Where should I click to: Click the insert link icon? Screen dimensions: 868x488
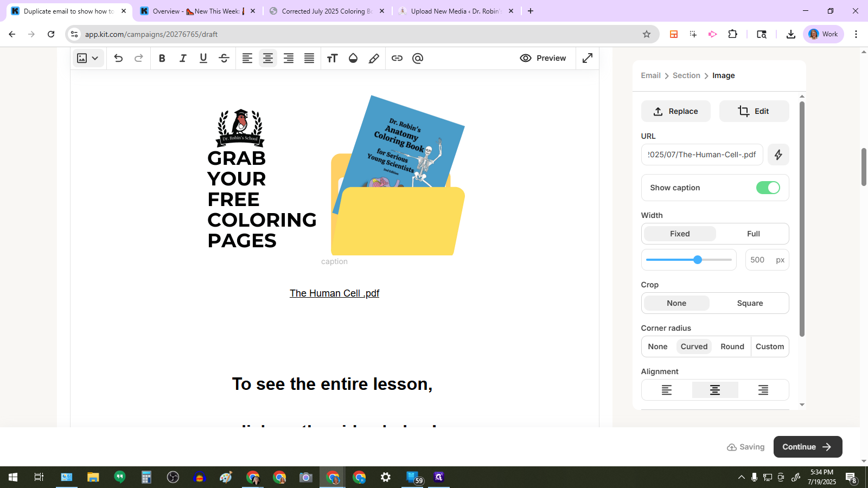point(397,59)
